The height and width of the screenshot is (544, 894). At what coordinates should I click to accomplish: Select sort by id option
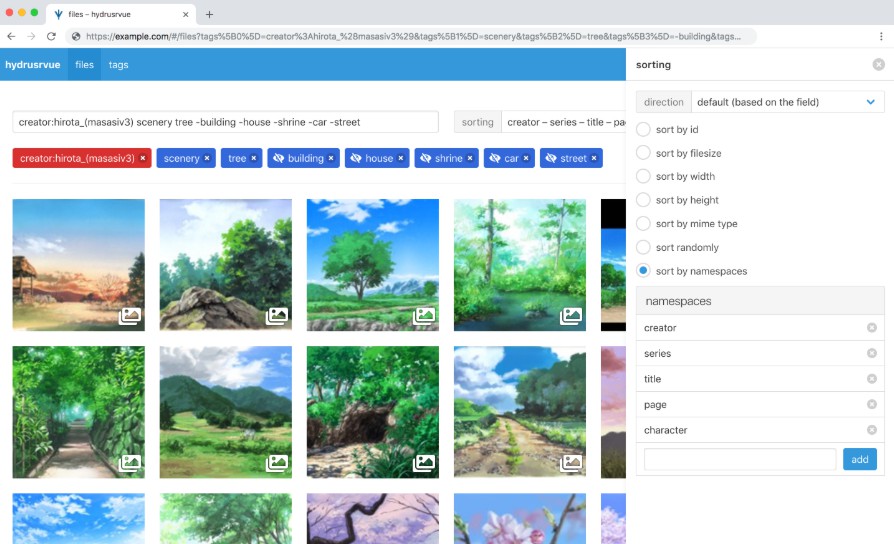[x=643, y=129]
